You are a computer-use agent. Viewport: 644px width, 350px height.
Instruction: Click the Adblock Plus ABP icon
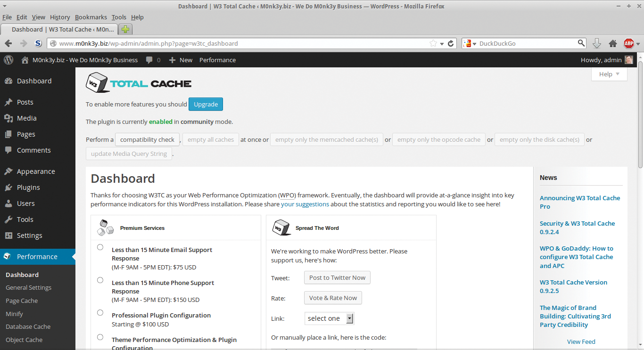(629, 43)
